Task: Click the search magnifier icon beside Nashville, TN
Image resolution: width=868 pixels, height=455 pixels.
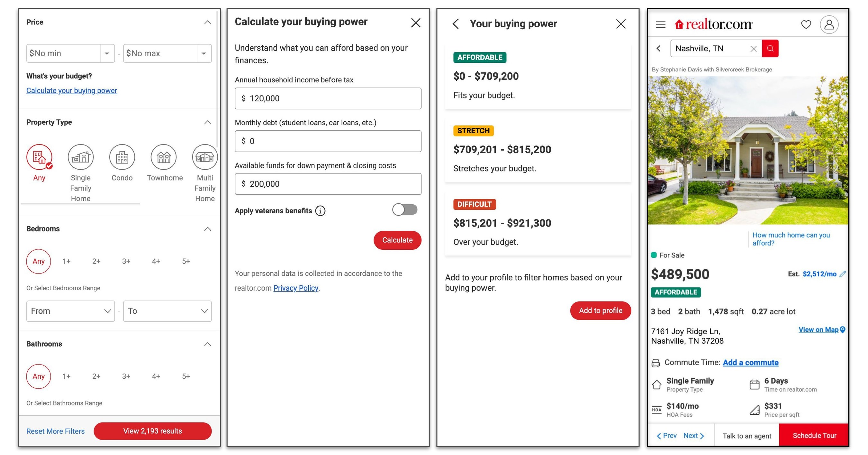Action: [770, 48]
